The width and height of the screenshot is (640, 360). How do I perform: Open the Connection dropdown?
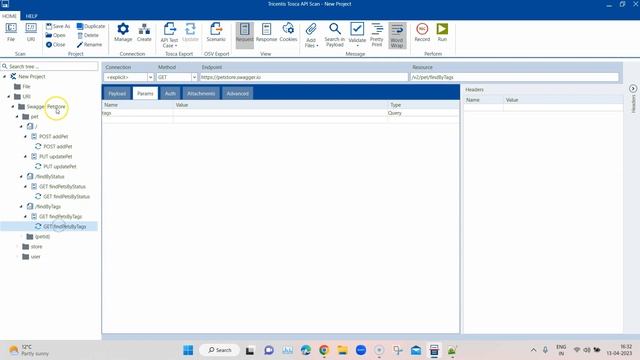(150, 77)
